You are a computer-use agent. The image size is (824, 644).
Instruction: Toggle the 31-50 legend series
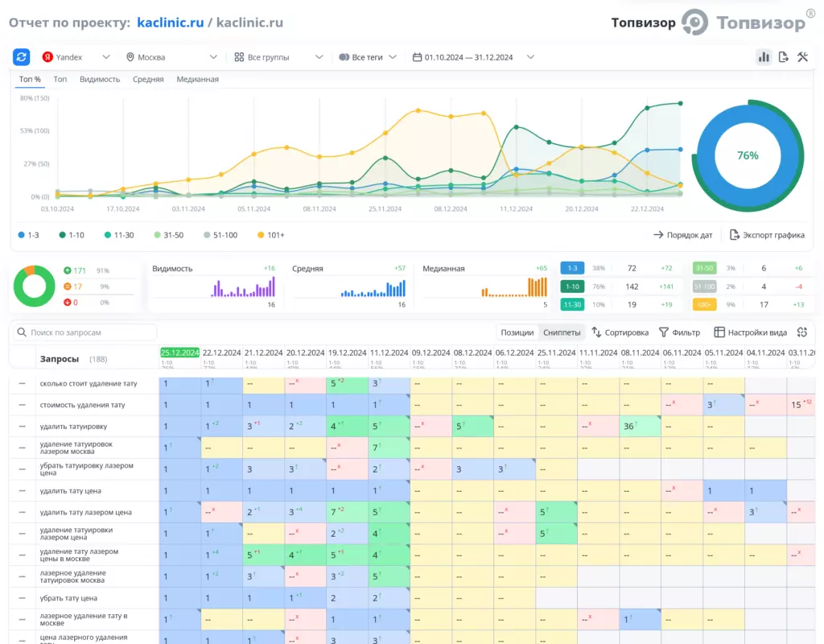pos(169,235)
